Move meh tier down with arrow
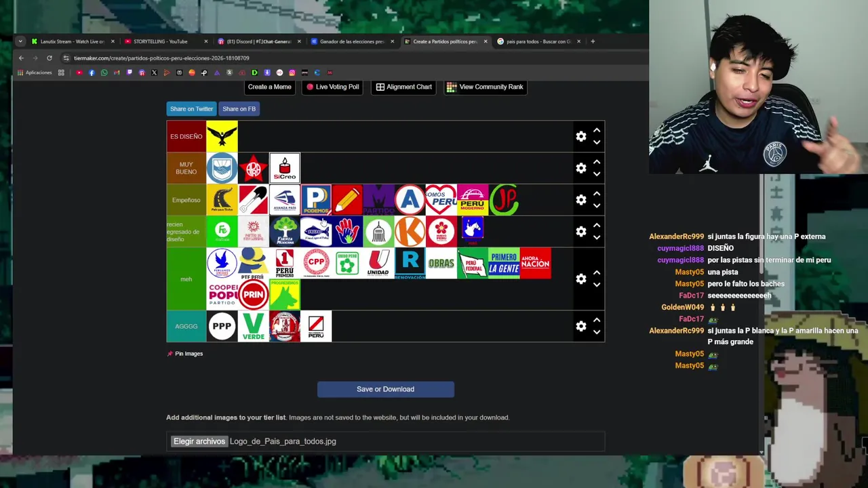The width and height of the screenshot is (868, 488). coord(597,285)
